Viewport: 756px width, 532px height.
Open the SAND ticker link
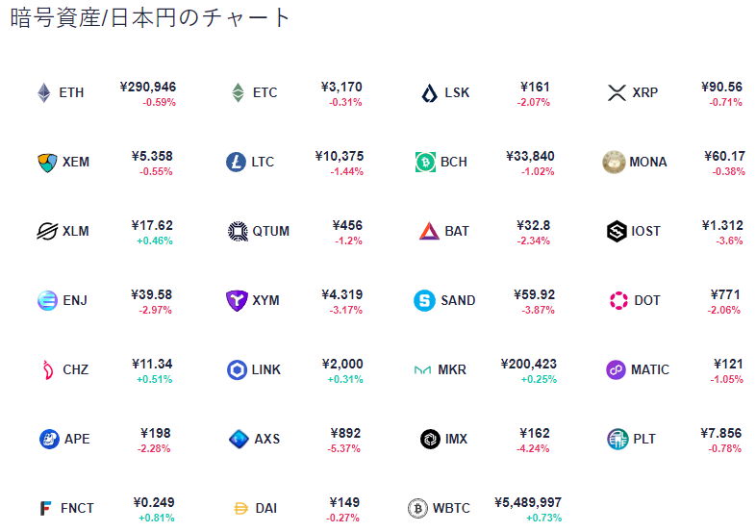(458, 300)
